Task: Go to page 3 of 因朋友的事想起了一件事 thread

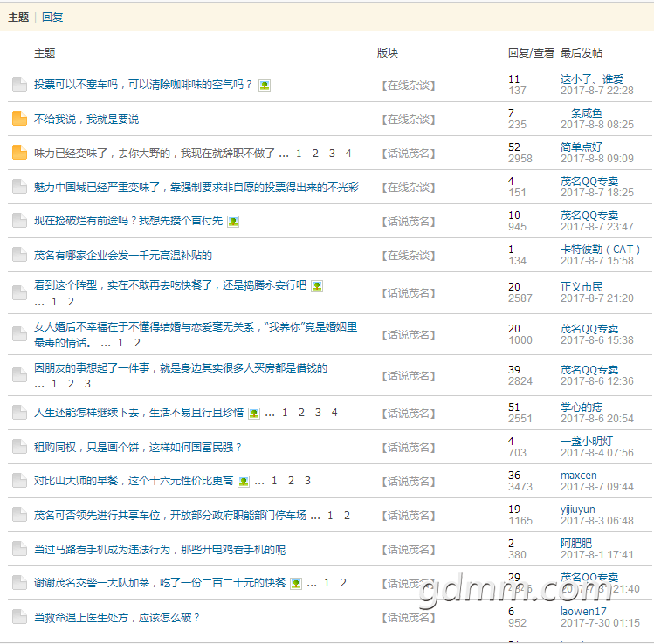Action: coord(87,383)
